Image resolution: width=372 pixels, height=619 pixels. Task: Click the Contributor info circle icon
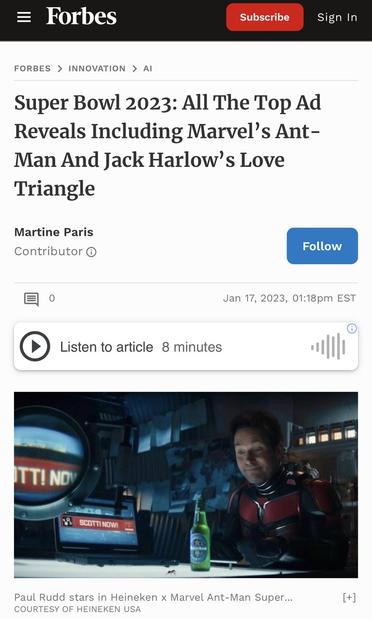pos(91,252)
